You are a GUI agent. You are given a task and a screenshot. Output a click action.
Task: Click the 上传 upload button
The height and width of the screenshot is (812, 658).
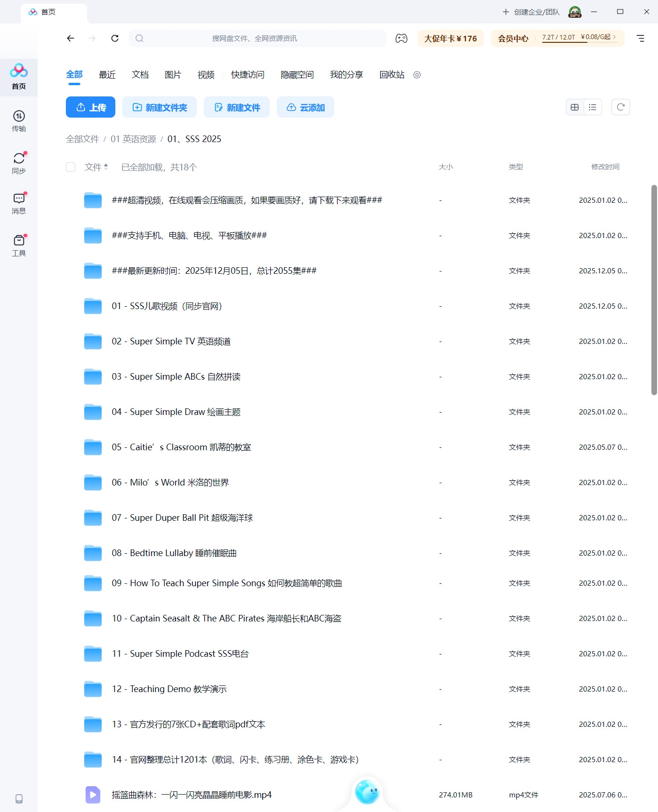point(90,107)
